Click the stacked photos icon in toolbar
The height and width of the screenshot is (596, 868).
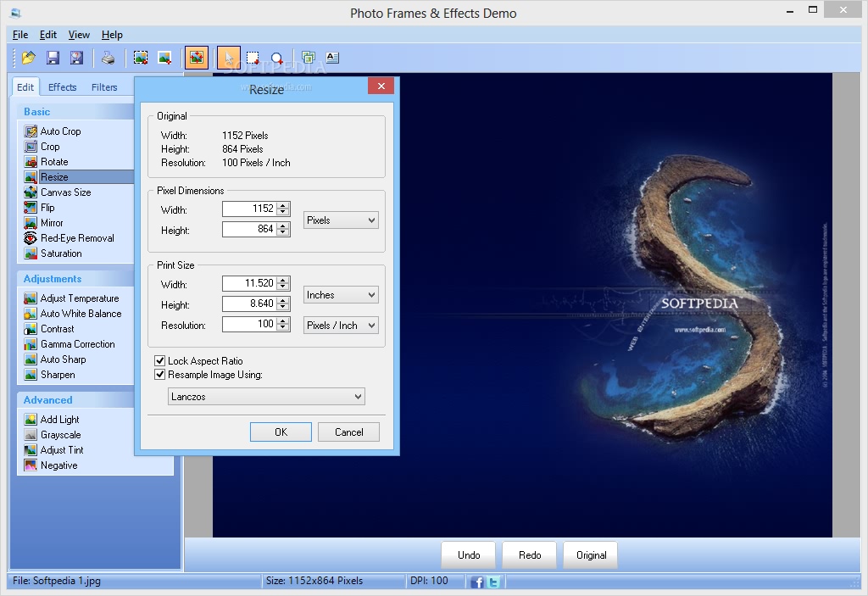click(309, 58)
